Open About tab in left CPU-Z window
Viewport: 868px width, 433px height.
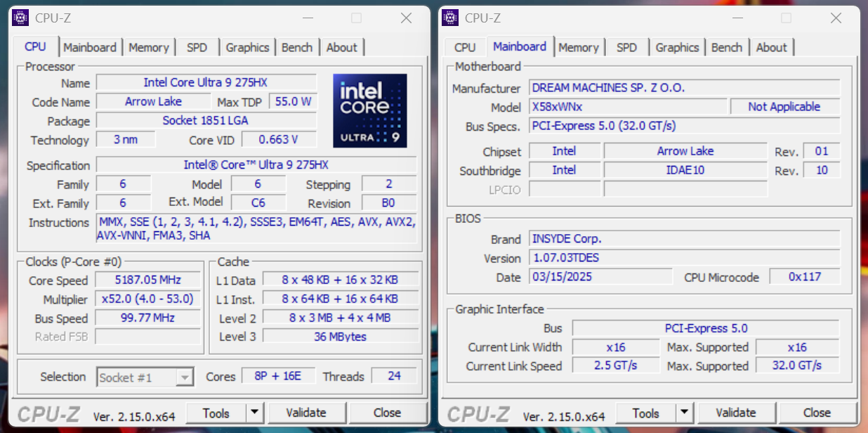click(x=342, y=48)
